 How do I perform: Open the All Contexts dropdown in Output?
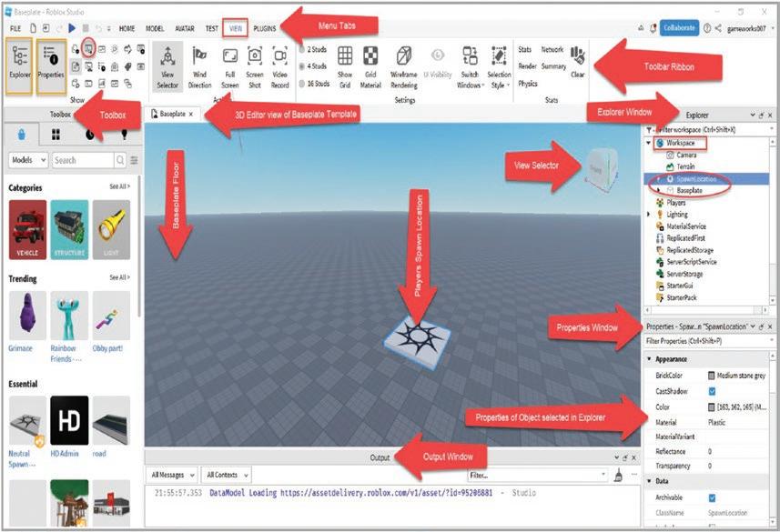pyautogui.click(x=227, y=475)
